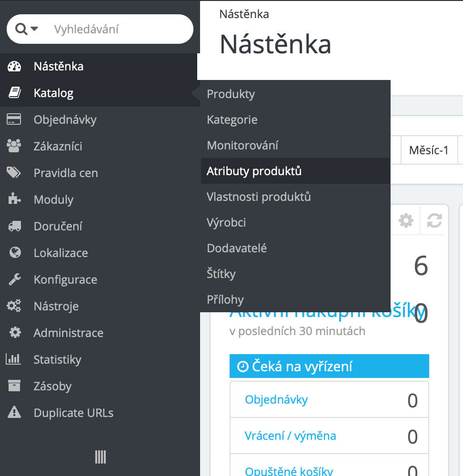Click the Objednávky credit card icon
The height and width of the screenshot is (476, 463).
click(x=14, y=119)
